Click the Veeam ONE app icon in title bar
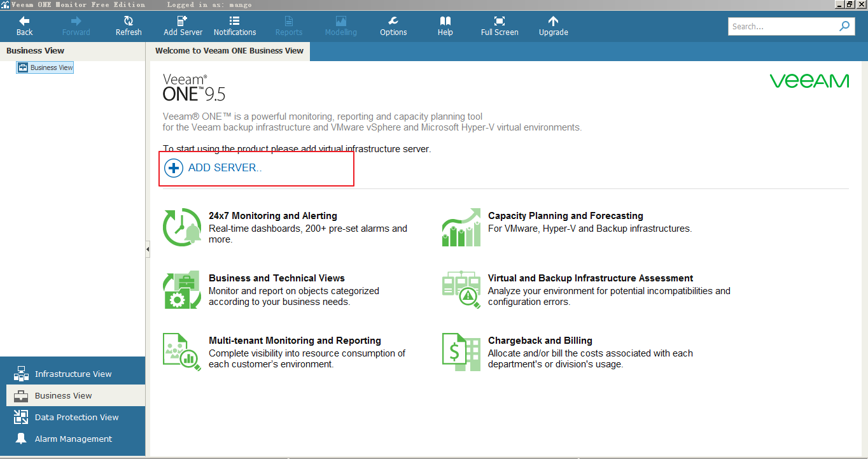Image resolution: width=868 pixels, height=459 pixels. (5, 4)
